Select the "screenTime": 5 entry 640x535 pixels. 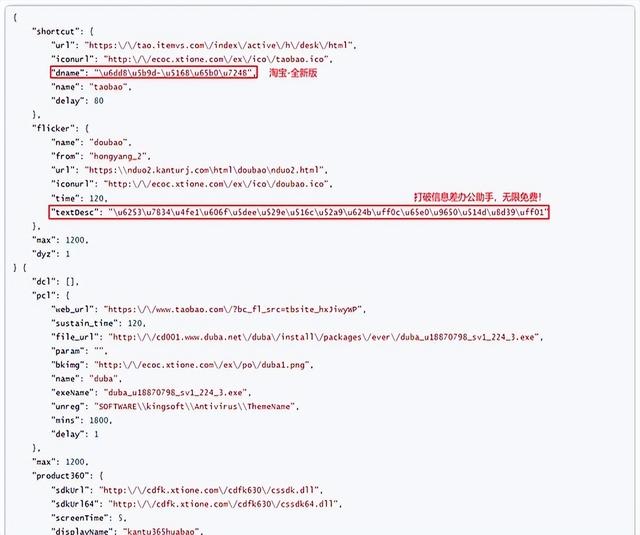pos(89,518)
